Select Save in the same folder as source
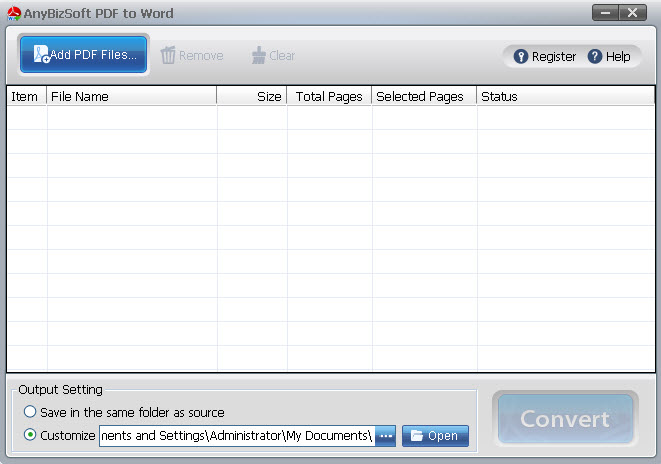 30,412
